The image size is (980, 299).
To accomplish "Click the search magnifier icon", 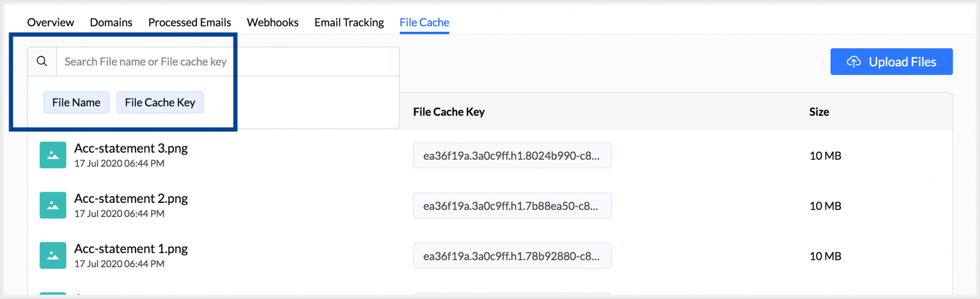I will tap(42, 61).
